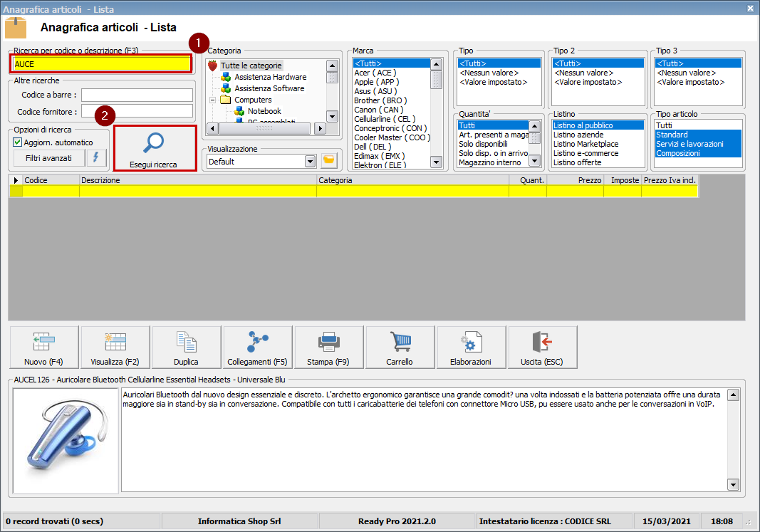
Task: Choose Assistenza Software in the category tree
Action: point(269,88)
